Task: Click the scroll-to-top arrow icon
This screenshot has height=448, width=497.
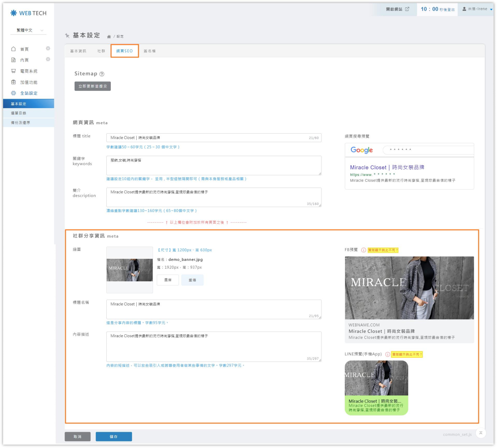Action: [x=480, y=433]
